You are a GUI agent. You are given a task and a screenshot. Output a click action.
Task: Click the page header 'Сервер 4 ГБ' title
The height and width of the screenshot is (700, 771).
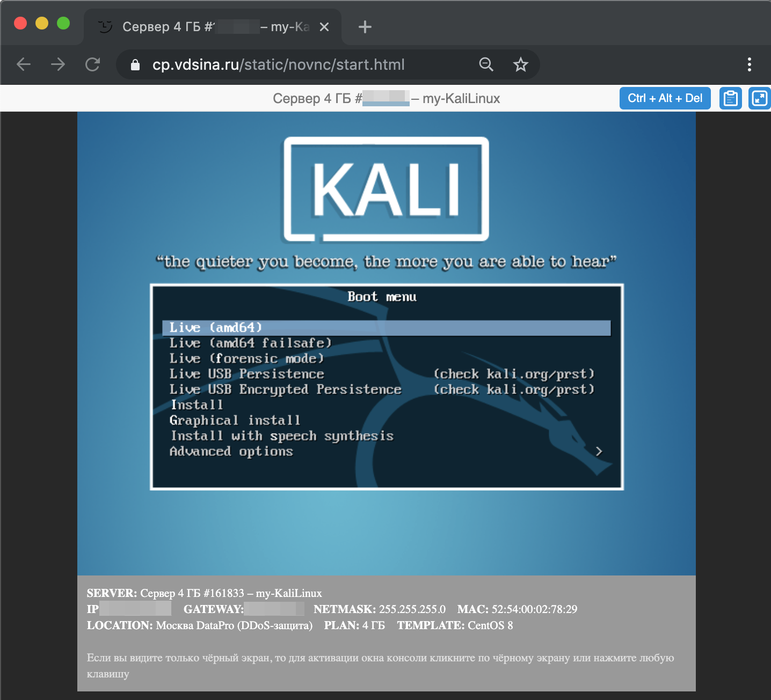386,98
